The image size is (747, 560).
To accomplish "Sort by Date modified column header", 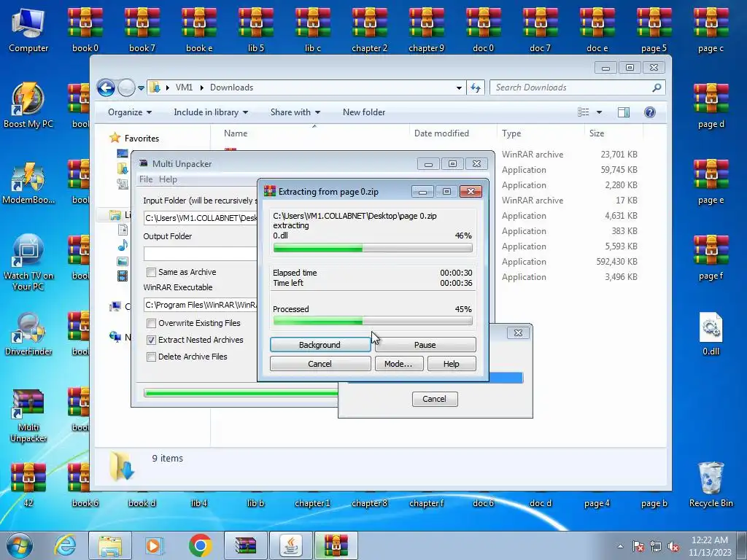I will pos(441,133).
